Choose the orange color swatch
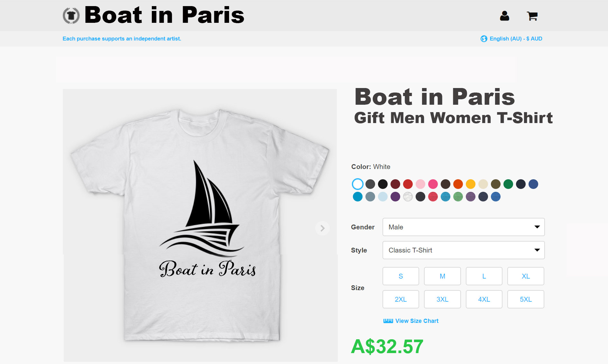608x364 pixels. pyautogui.click(x=458, y=184)
